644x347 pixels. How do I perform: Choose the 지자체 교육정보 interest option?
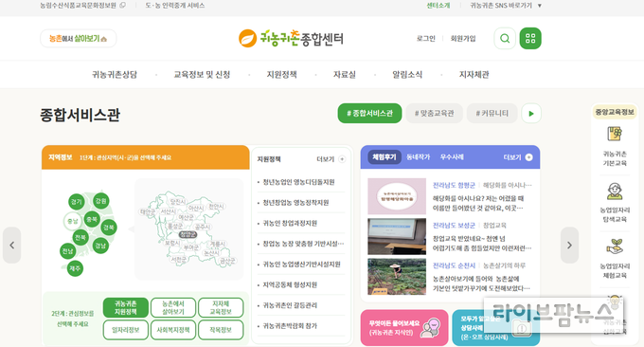tap(221, 307)
